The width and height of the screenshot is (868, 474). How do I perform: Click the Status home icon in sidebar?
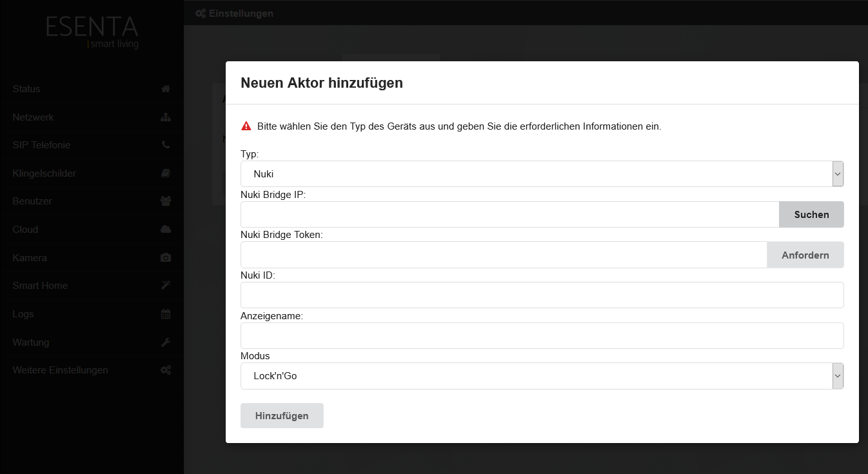point(166,89)
